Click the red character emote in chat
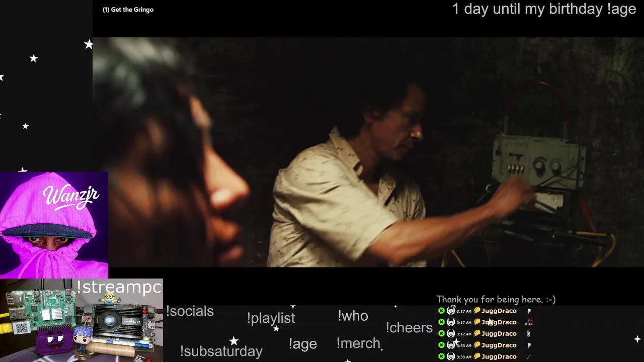The width and height of the screenshot is (644, 362). 529,322
